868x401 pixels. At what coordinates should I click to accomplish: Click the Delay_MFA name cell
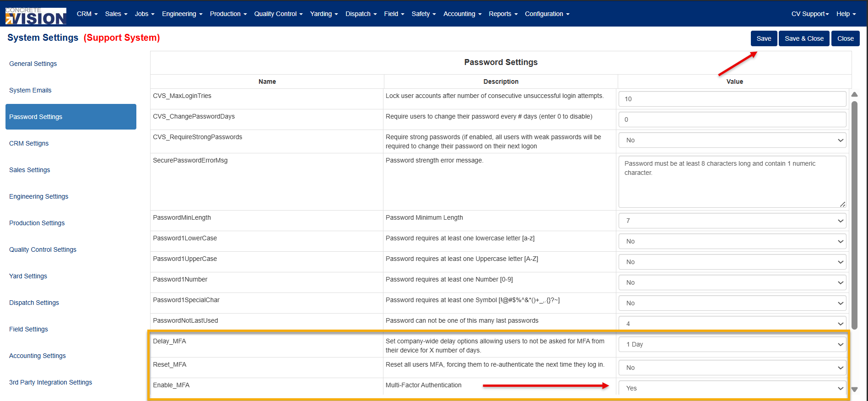click(x=267, y=346)
